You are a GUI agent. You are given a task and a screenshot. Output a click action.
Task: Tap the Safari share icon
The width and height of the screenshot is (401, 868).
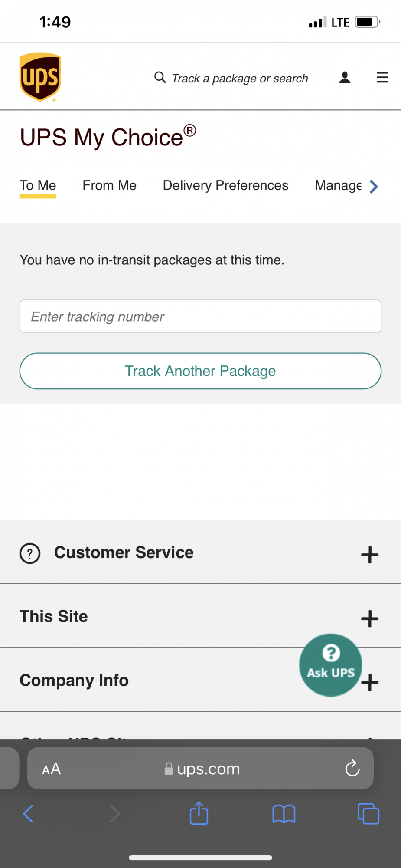coord(199,813)
